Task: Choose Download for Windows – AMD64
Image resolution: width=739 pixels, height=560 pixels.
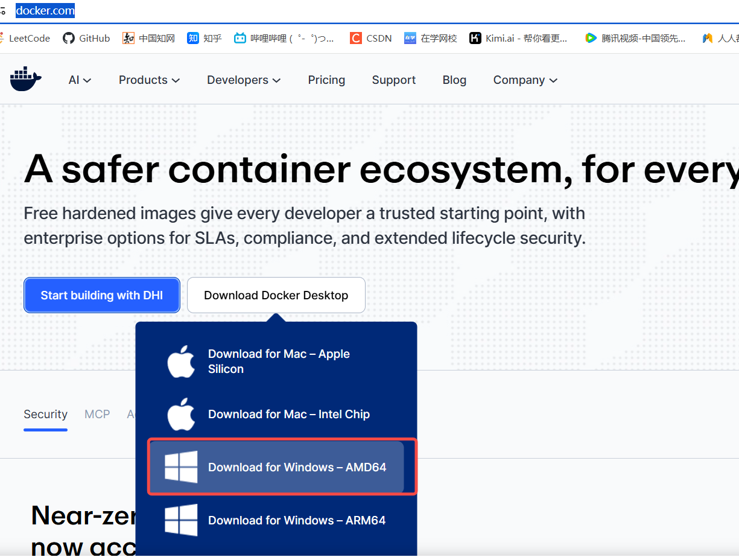Action: [276, 467]
